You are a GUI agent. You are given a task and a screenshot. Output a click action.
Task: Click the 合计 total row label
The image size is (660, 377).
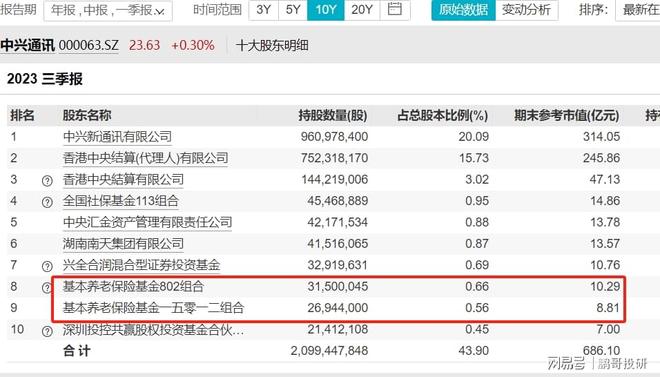tap(77, 351)
